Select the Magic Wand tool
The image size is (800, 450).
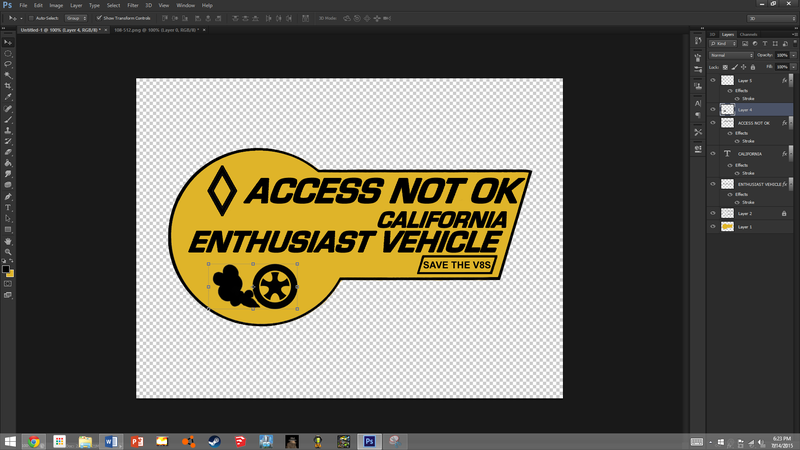[x=8, y=76]
